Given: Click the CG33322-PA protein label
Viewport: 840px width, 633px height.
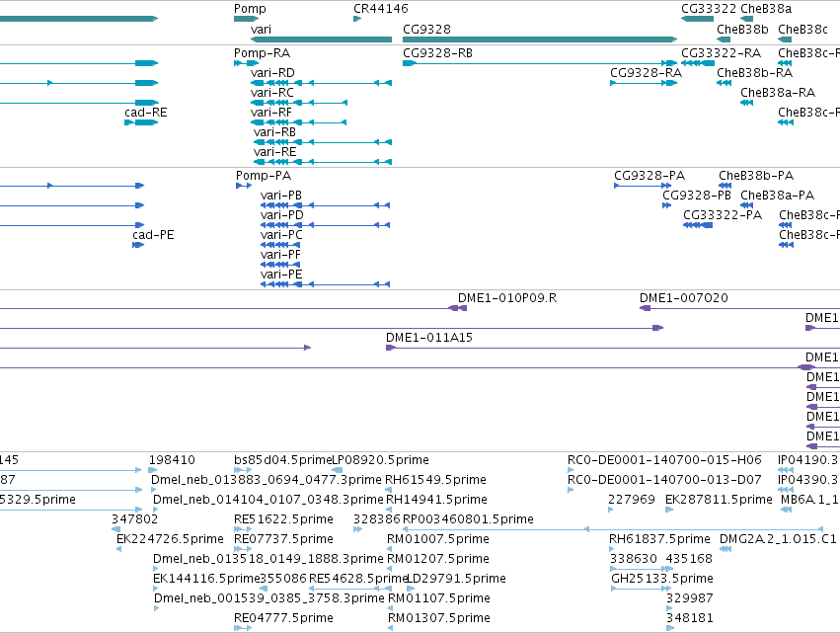Looking at the screenshot, I should (723, 215).
